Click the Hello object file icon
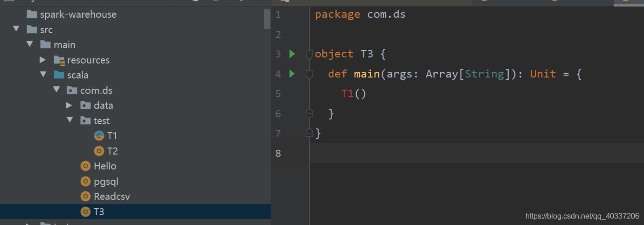Viewport: 644px width, 225px height. coord(85,166)
